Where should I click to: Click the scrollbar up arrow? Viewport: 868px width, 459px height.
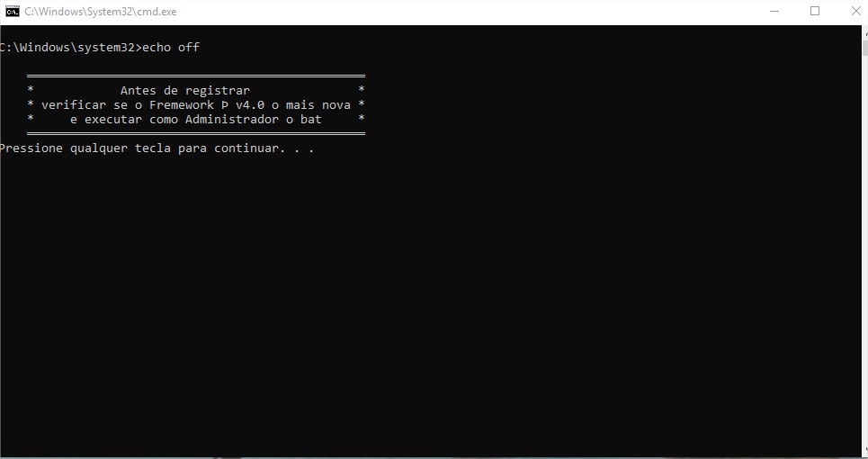pyautogui.click(x=865, y=32)
